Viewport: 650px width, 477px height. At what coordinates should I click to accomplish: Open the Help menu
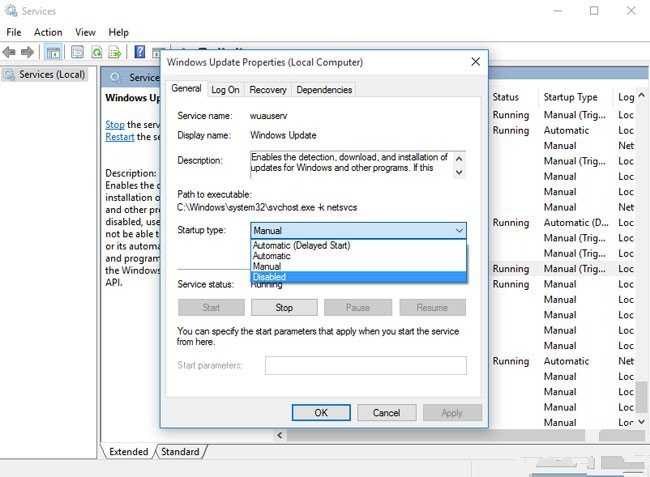(x=119, y=32)
